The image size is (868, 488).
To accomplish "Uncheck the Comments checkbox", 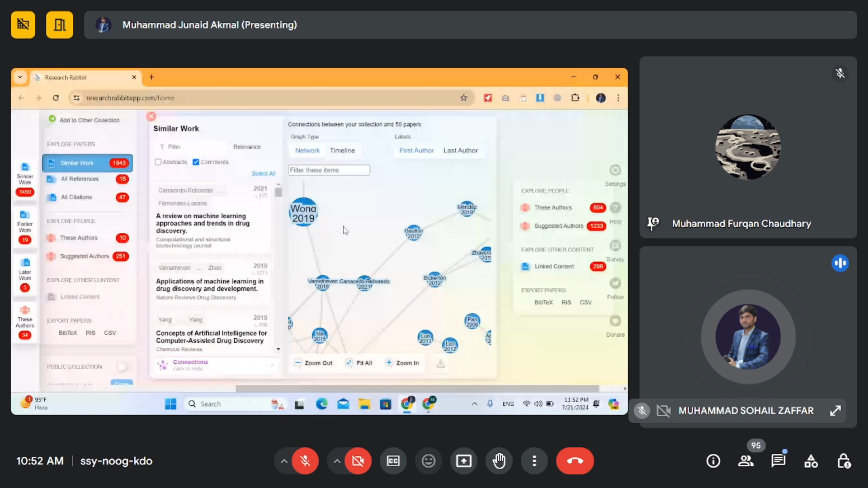I will [x=196, y=162].
